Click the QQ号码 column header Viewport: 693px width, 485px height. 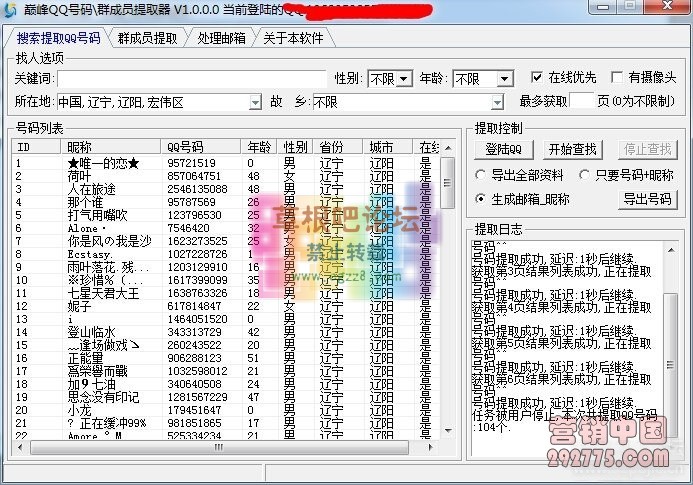coord(201,147)
